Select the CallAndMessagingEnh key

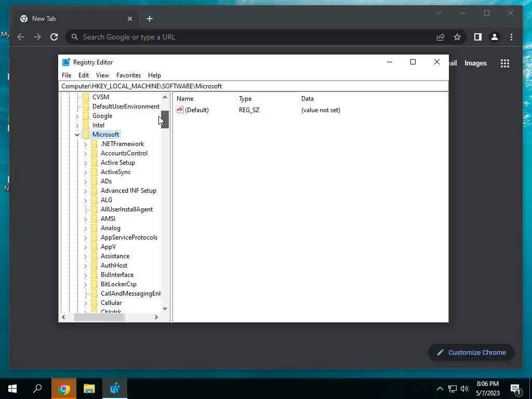130,294
